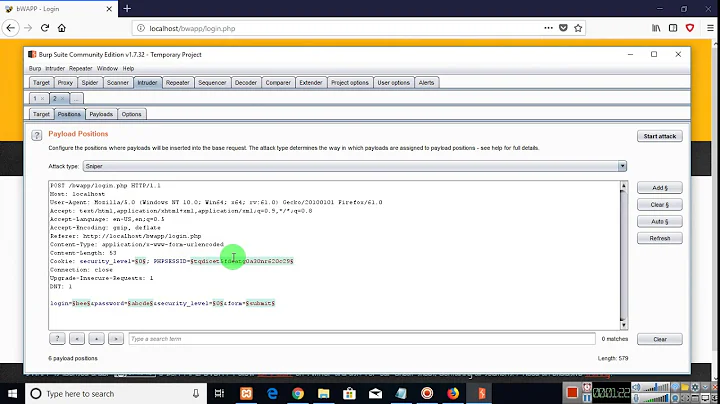Open the search help question-mark button
Image resolution: width=720 pixels, height=404 pixels.
[x=57, y=339]
